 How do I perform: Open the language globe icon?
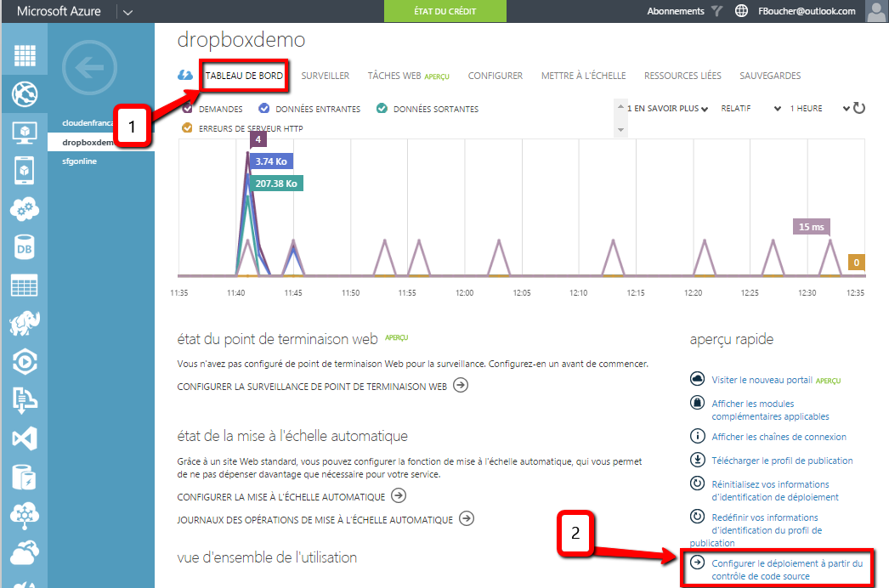pos(741,11)
